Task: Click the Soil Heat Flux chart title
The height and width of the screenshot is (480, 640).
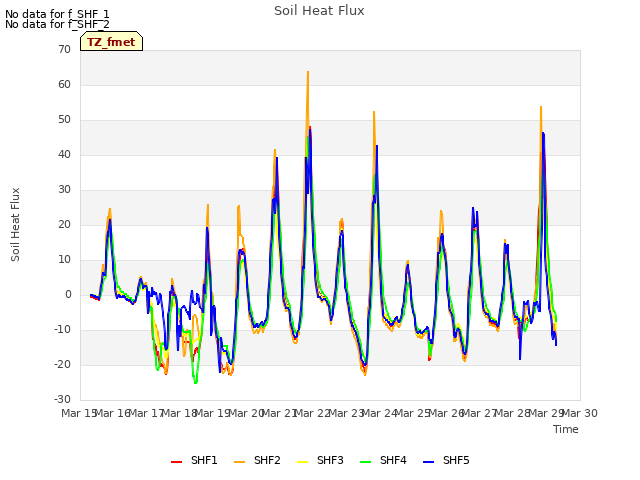Action: [319, 11]
